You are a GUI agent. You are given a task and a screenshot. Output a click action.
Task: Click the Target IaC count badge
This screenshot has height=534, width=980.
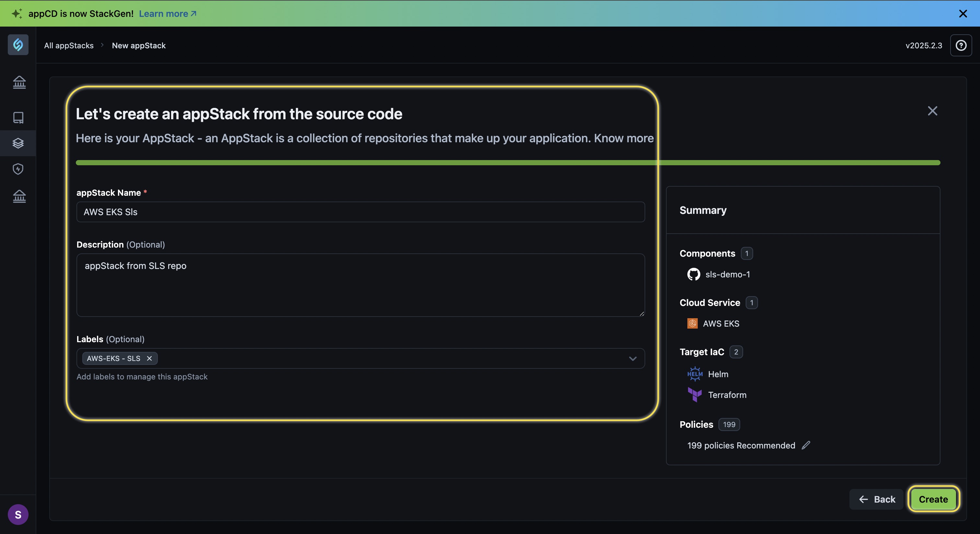click(736, 352)
